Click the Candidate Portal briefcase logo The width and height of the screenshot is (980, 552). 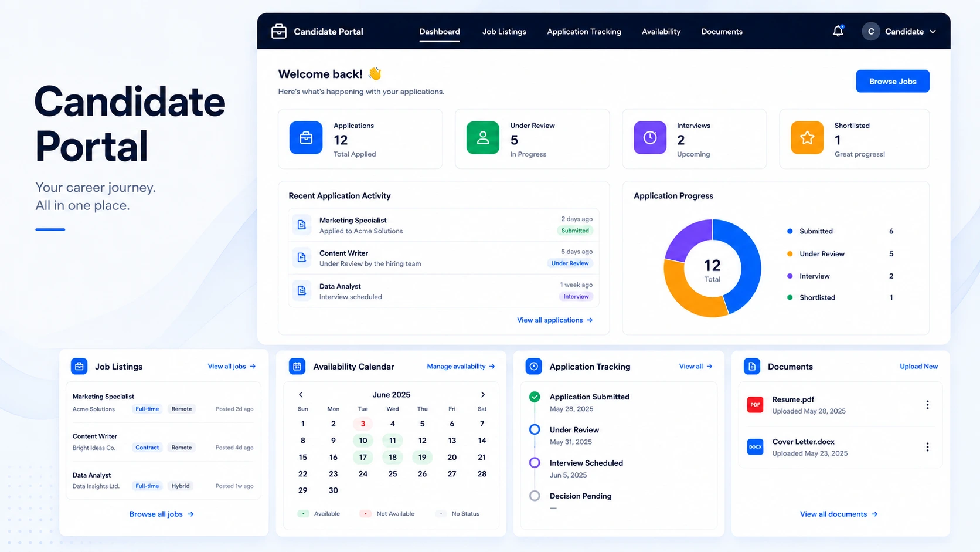(279, 31)
